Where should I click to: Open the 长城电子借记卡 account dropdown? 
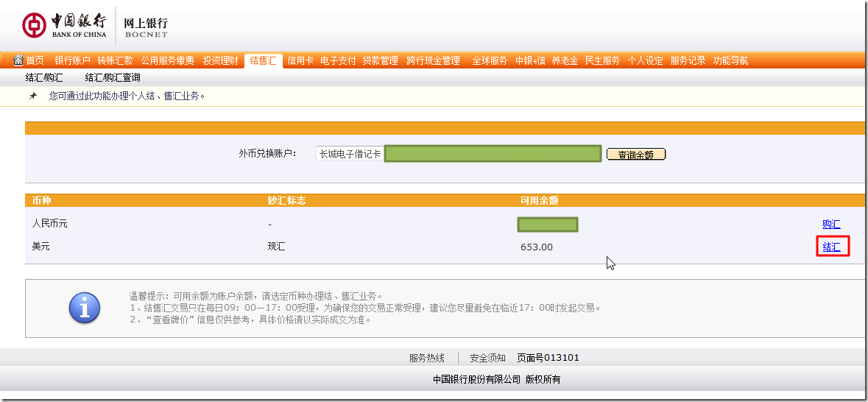[x=459, y=153]
